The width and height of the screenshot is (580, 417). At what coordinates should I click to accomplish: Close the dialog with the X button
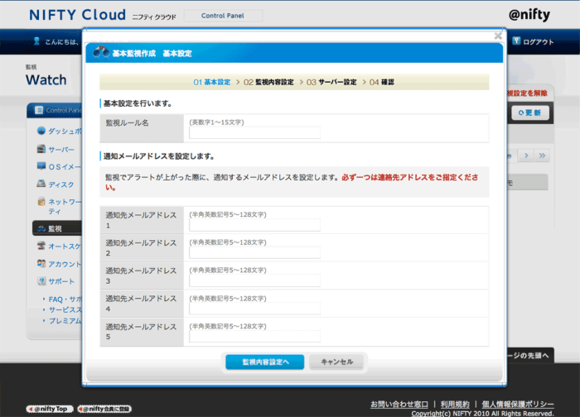point(498,36)
